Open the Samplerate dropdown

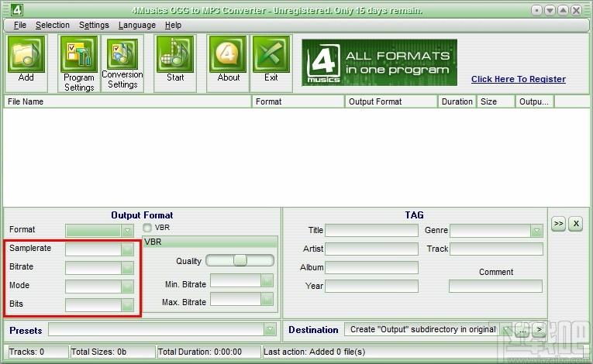pos(127,249)
